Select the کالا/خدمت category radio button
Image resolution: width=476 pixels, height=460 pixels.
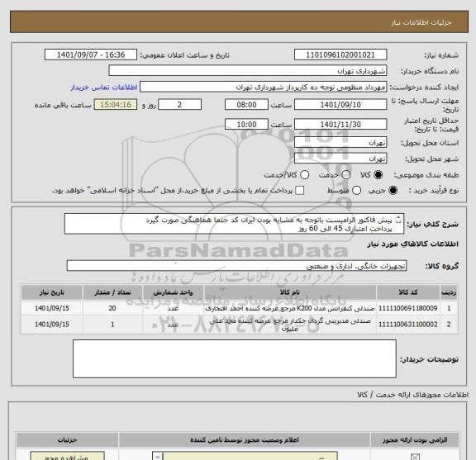[x=304, y=175]
